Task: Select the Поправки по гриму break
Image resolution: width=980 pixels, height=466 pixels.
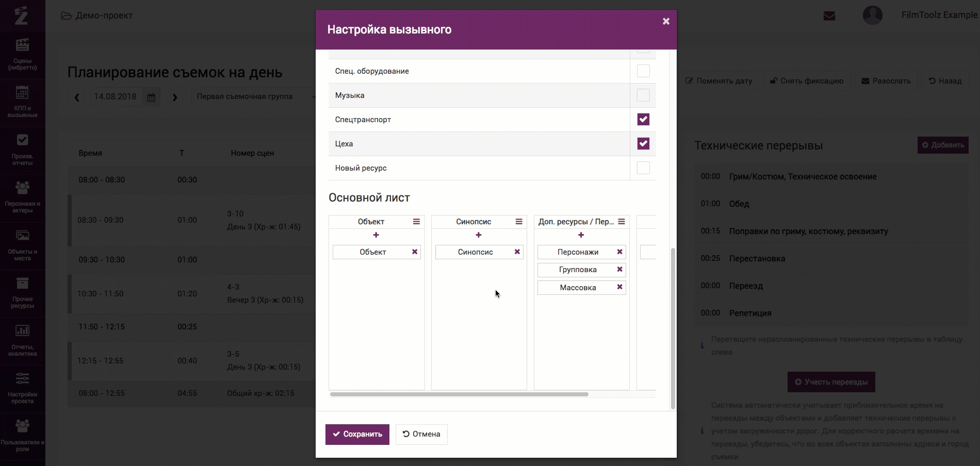Action: [x=831, y=231]
